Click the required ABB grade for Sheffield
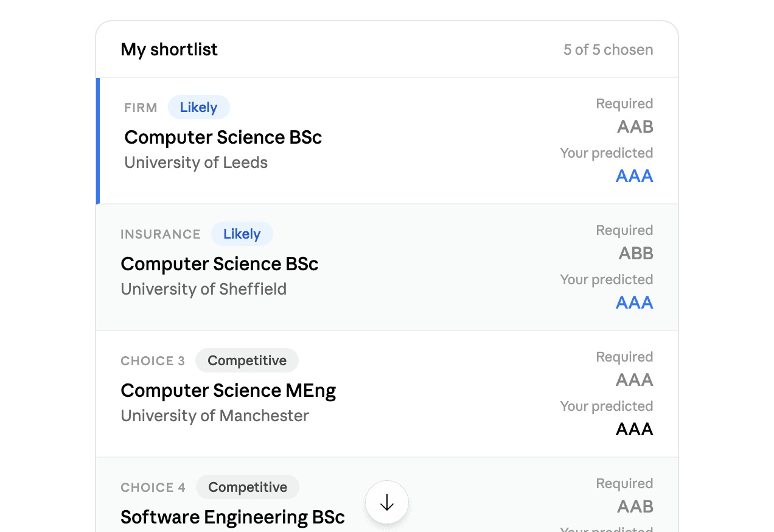Viewport: 774px width, 532px height. click(x=636, y=253)
